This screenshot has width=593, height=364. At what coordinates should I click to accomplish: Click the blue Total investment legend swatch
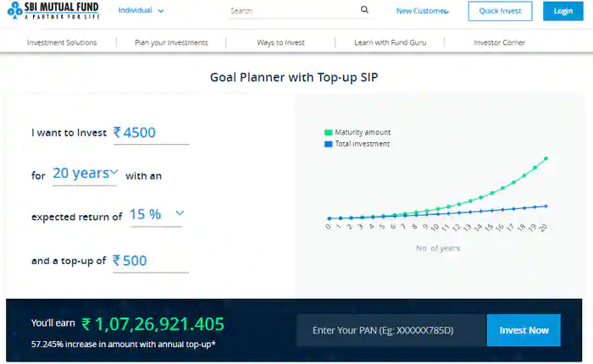pos(329,144)
